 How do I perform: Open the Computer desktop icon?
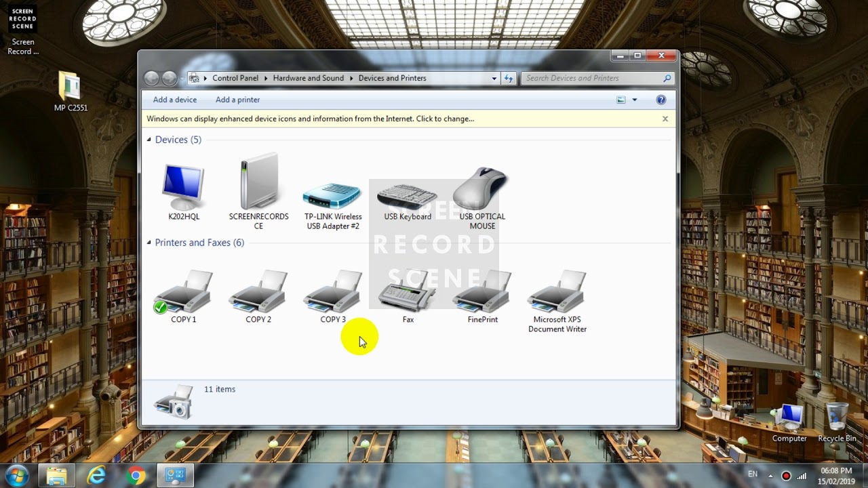pyautogui.click(x=789, y=423)
